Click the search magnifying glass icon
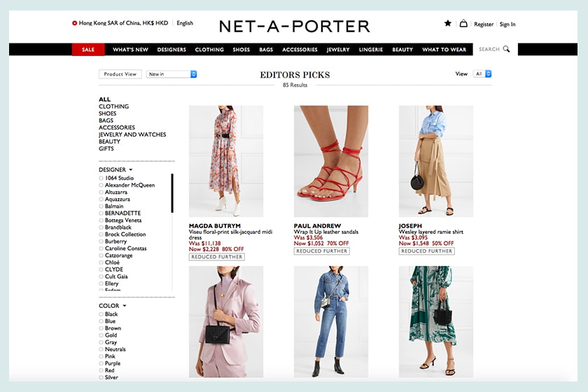588x392 pixels. click(x=506, y=49)
